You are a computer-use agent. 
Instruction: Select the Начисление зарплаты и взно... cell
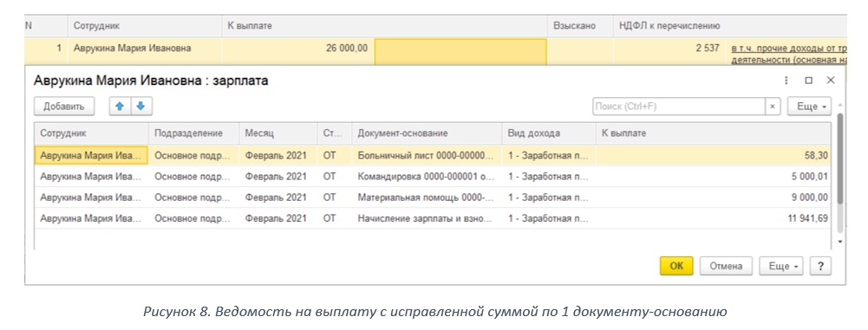427,218
